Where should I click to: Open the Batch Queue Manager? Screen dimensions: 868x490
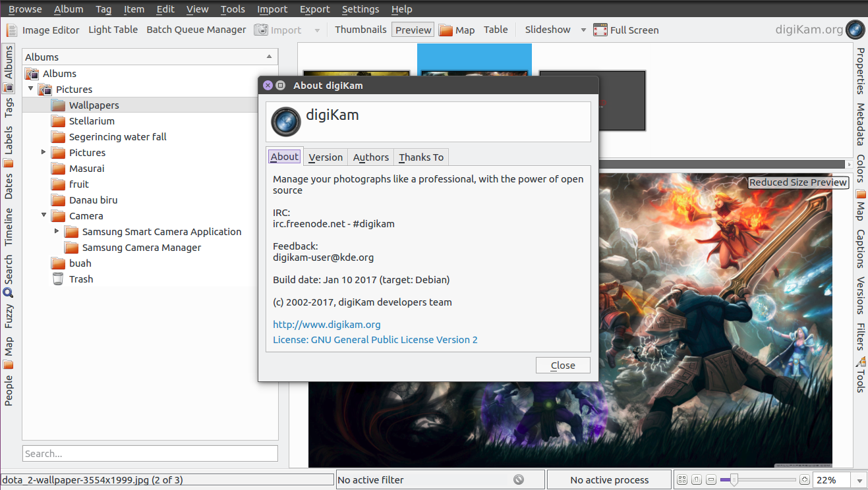(196, 30)
